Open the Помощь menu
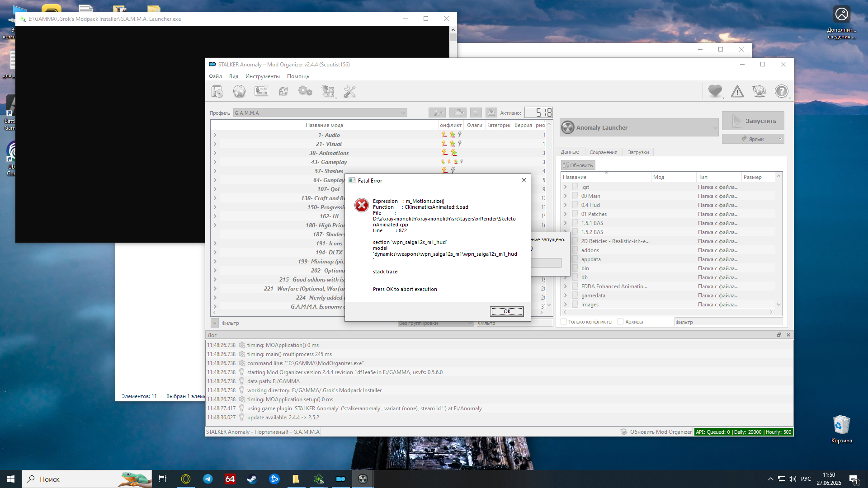This screenshot has width=868, height=488. [x=298, y=76]
